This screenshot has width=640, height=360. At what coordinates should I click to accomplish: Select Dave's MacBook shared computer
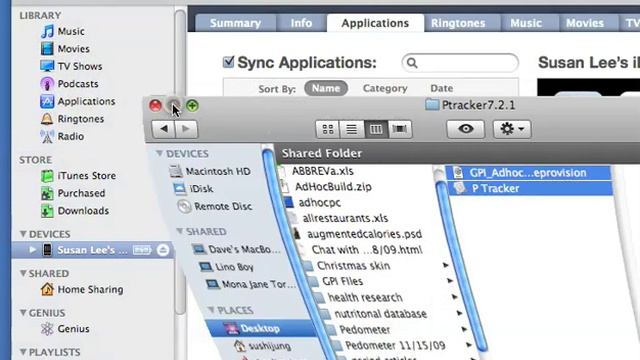(x=236, y=249)
